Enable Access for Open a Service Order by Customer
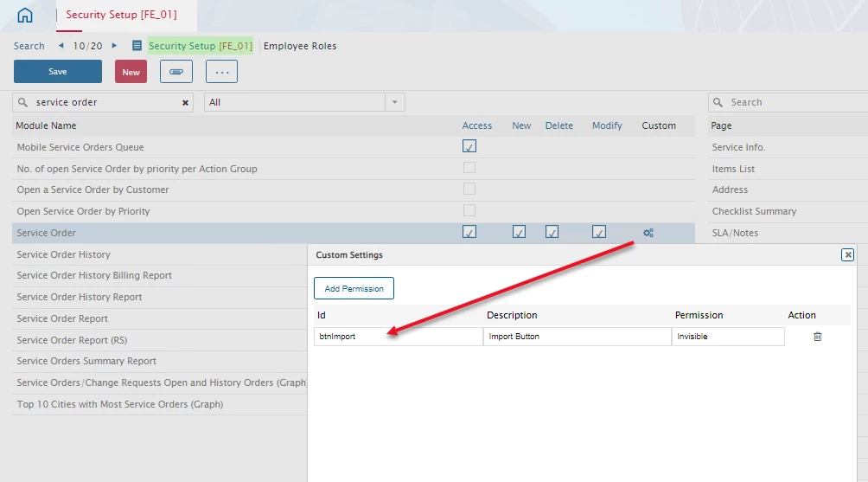This screenshot has width=868, height=482. click(469, 189)
